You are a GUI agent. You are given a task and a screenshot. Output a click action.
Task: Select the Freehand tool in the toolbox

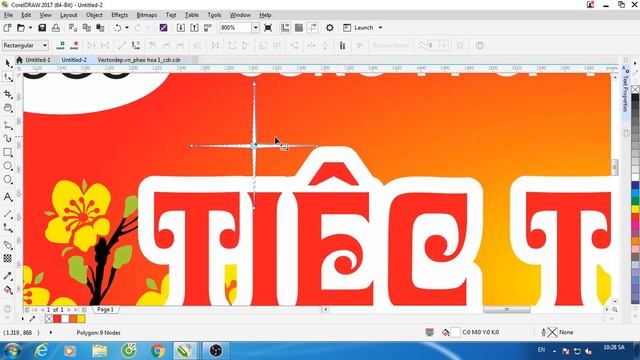(x=8, y=125)
